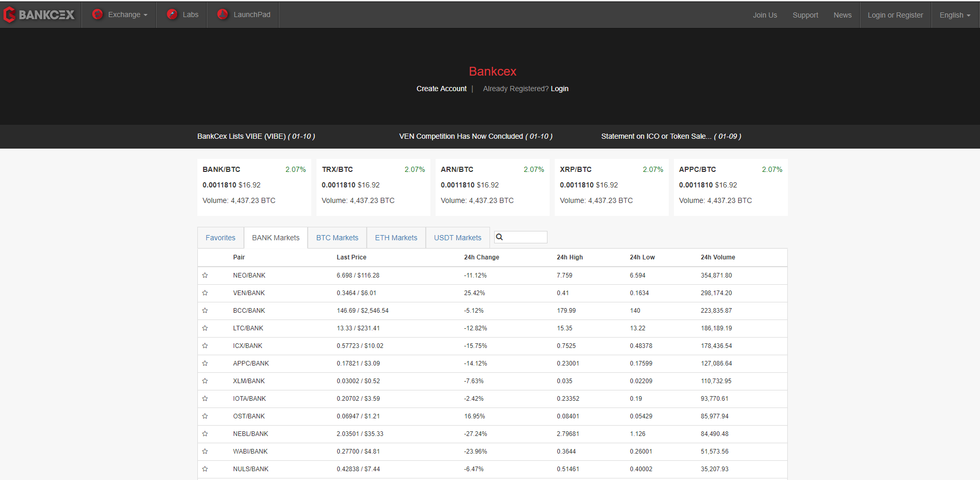
Task: Switch to the ETH Markets tab
Action: tap(396, 238)
